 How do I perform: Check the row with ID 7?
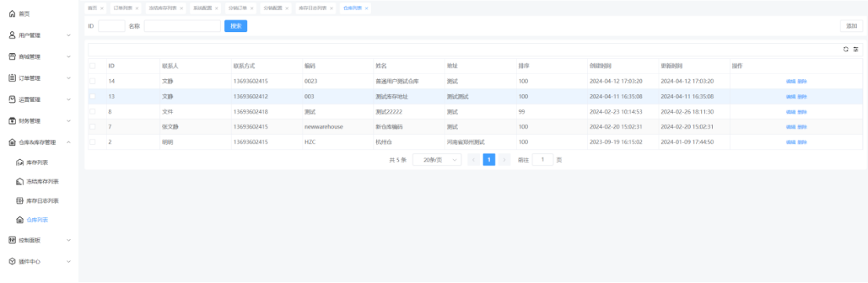click(x=93, y=127)
